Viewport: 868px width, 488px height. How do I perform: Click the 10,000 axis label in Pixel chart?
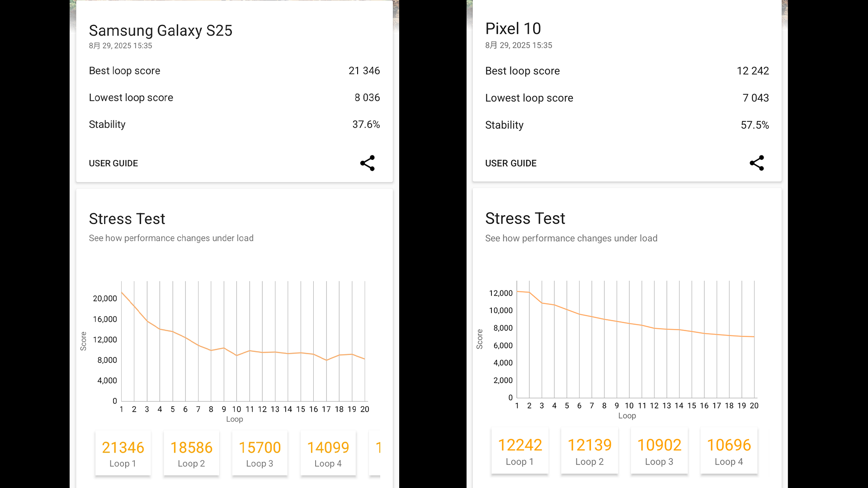coord(501,310)
